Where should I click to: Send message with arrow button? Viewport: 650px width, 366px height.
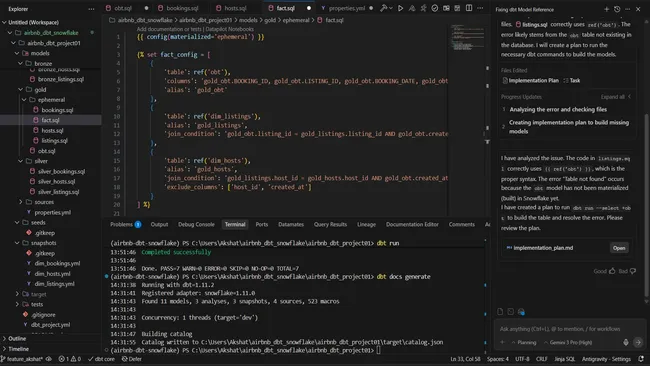(x=638, y=342)
